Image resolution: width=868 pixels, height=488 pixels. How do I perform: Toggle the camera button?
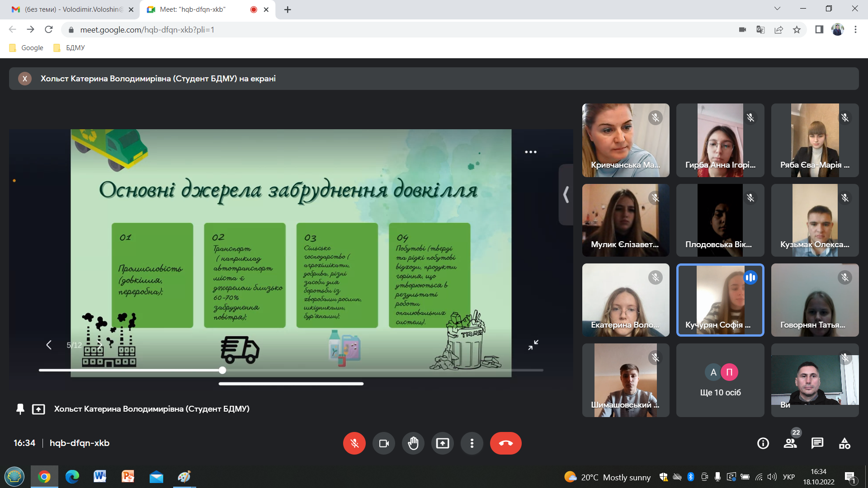pos(384,443)
